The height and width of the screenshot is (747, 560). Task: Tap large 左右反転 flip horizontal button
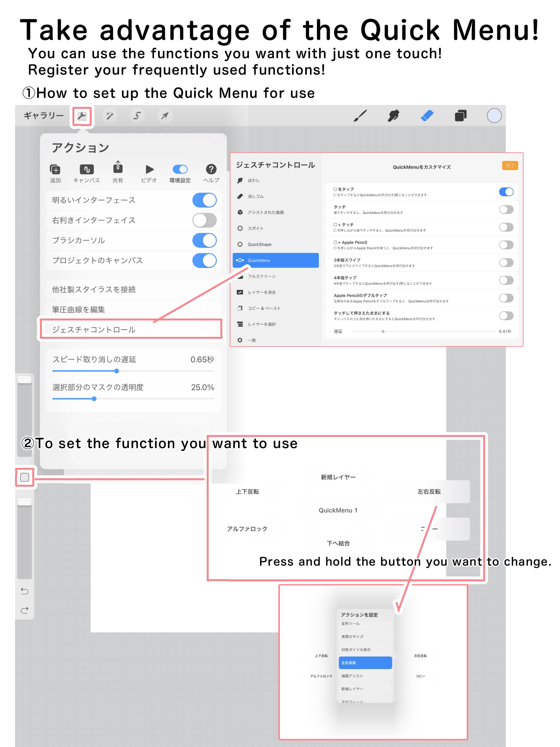point(429,492)
